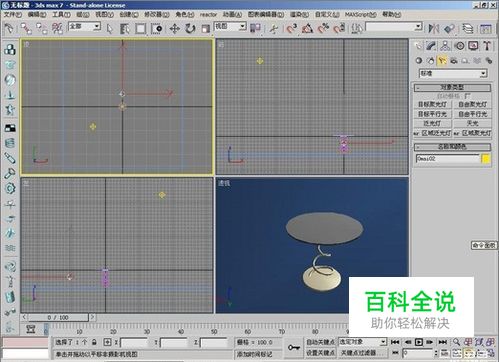
Task: Open the MAXScript menu
Action: click(361, 15)
